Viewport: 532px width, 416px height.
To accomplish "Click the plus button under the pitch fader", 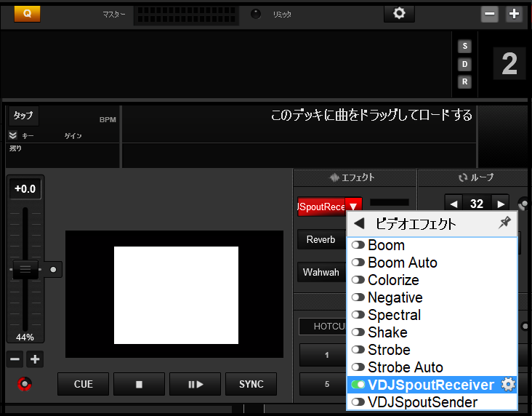I will [35, 359].
